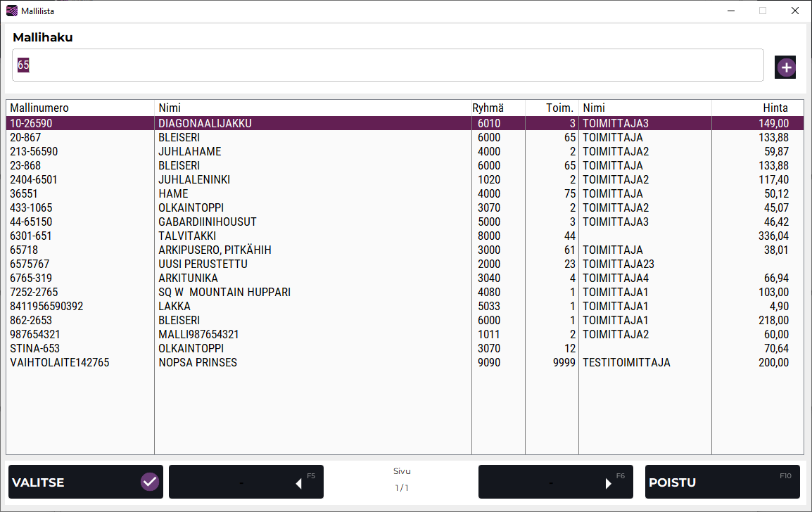Click the Mallilista app icon in title bar
Screen dimensions: 812x512
tap(12, 11)
